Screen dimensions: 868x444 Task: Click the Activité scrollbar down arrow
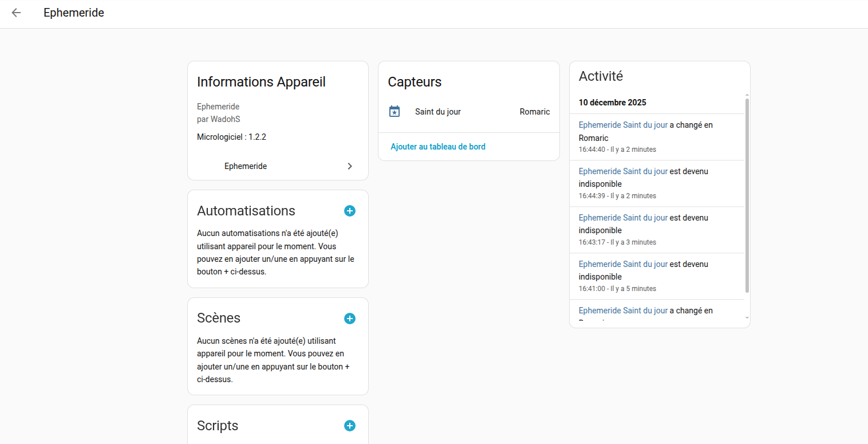(x=747, y=317)
